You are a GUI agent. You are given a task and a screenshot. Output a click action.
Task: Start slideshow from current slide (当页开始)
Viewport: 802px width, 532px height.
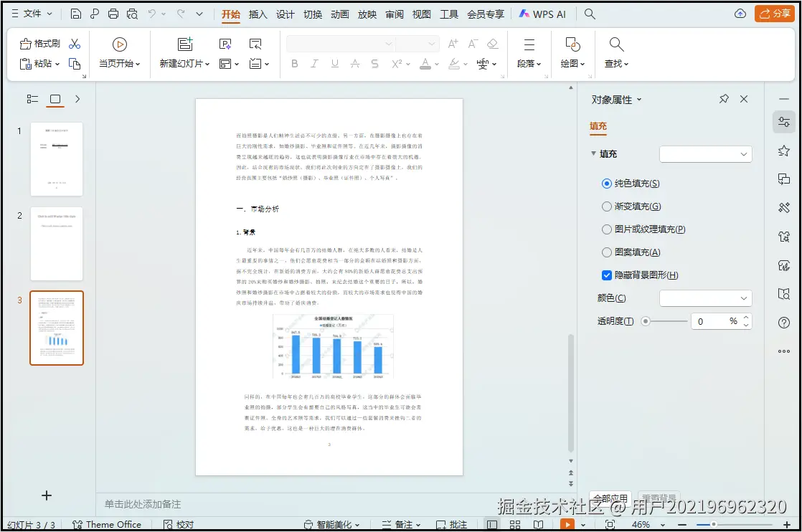[x=119, y=44]
